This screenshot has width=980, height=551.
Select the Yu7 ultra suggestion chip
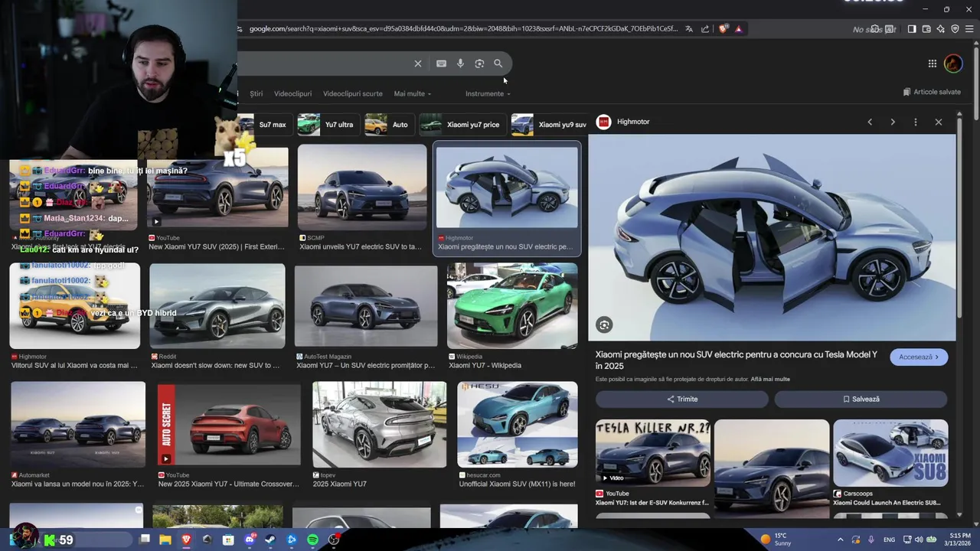pyautogui.click(x=327, y=125)
